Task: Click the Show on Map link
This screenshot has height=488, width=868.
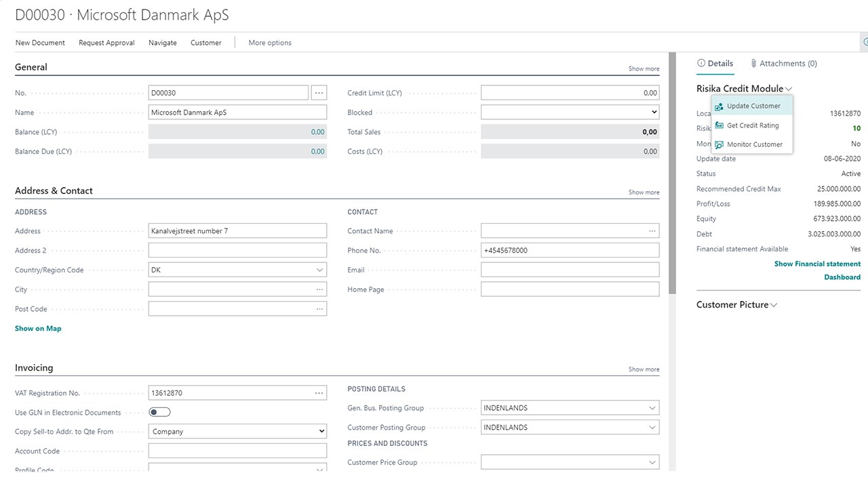Action: pyautogui.click(x=38, y=329)
